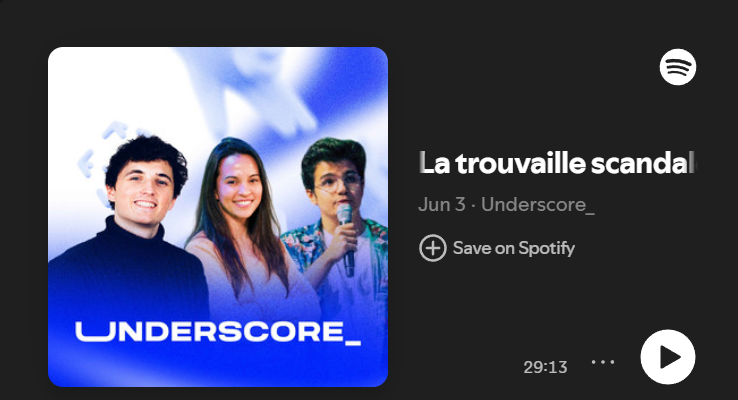The image size is (738, 400).
Task: Click the plus circle icon to save
Action: coord(433,248)
